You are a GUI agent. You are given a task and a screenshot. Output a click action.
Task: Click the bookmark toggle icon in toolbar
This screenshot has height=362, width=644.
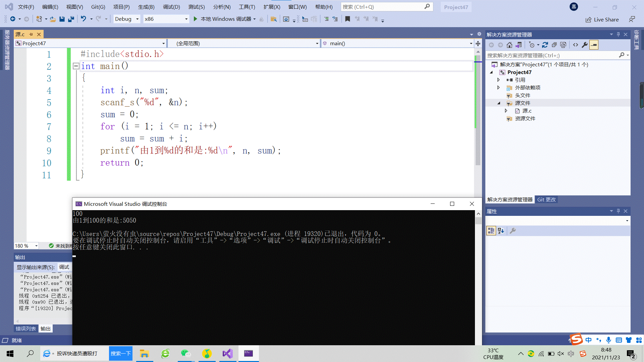347,19
